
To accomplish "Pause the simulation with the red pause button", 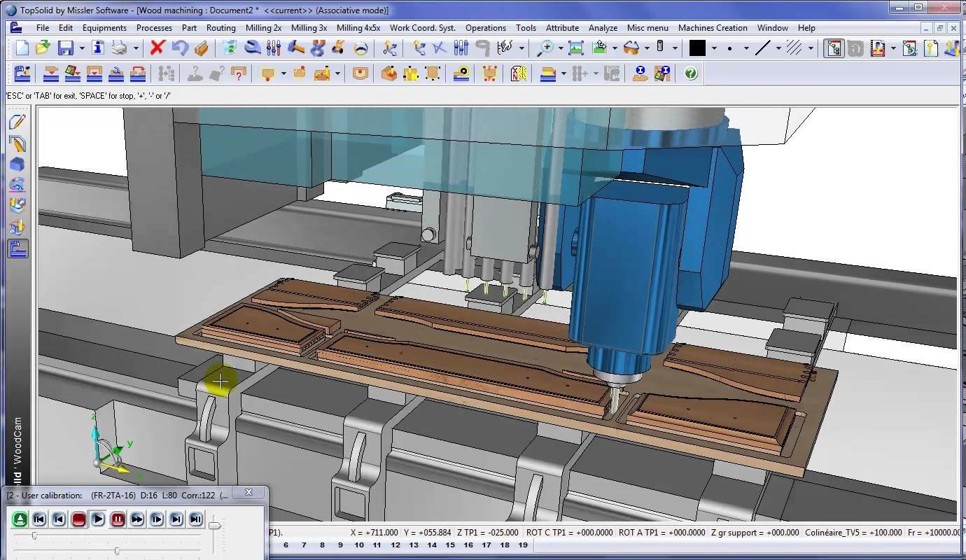I will pos(118,519).
